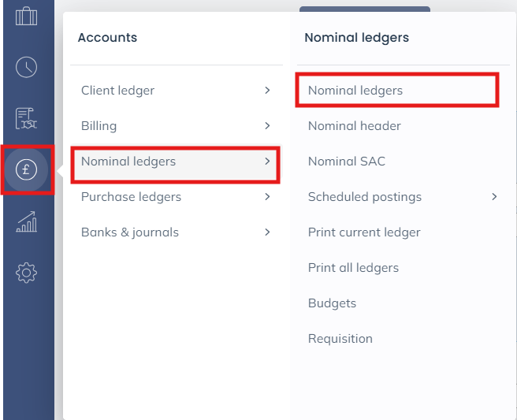Click the briefcase icon in sidebar

[x=27, y=16]
